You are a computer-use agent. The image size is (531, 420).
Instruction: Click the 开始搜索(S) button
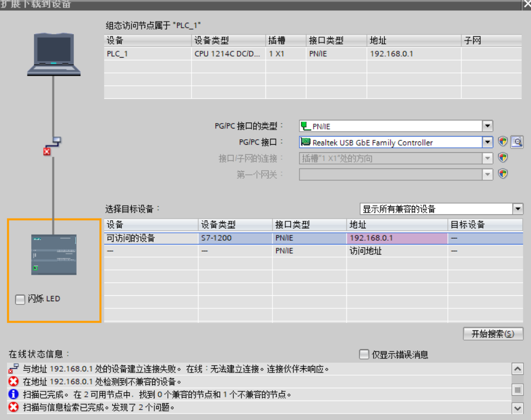point(493,334)
